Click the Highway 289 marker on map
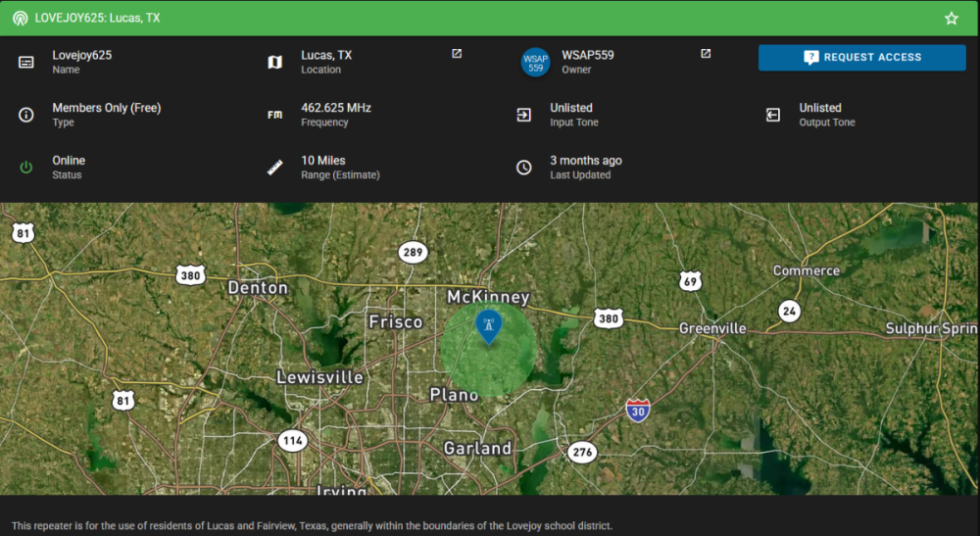Viewport: 980px width, 536px height. click(413, 253)
